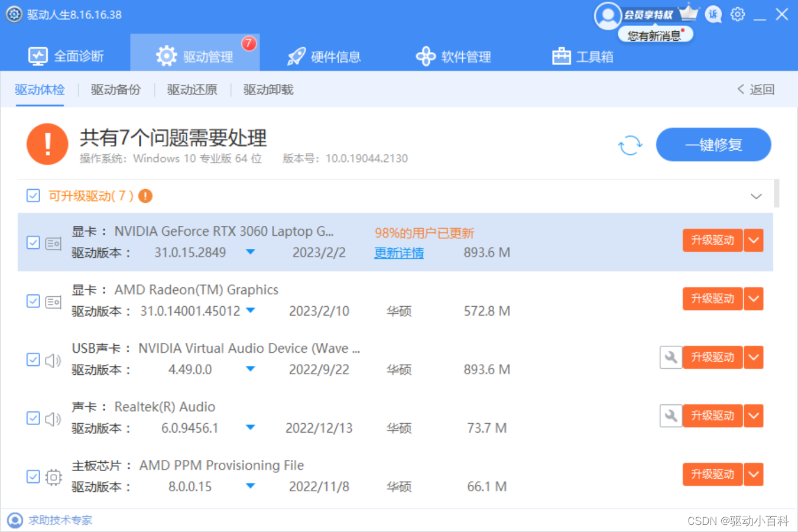The image size is (798, 532).
Task: Click 升级驱动 for NVIDIA GeForce RTX 3060
Action: pyautogui.click(x=712, y=240)
